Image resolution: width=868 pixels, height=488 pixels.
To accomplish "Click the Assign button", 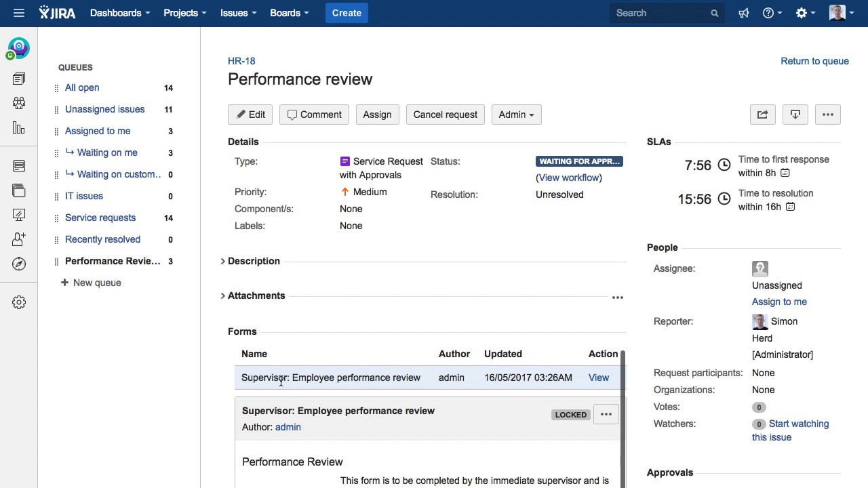I will click(377, 115).
